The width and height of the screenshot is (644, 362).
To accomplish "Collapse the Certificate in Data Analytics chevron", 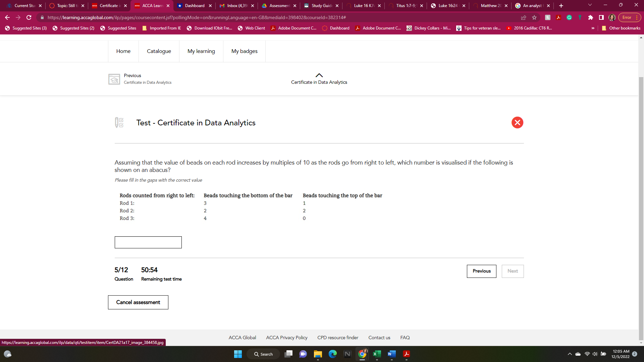I will click(319, 75).
